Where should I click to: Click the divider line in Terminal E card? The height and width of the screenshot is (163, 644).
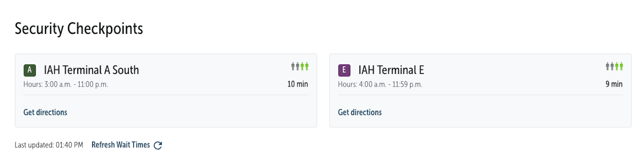tap(480, 95)
